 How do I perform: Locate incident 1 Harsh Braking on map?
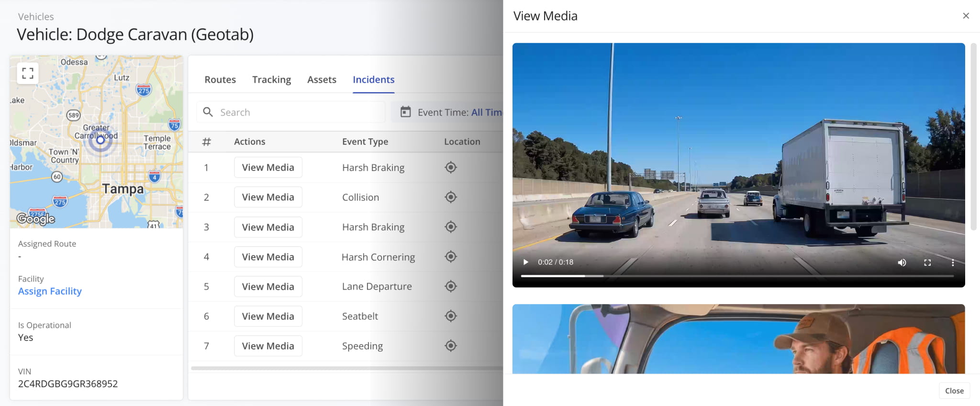pyautogui.click(x=451, y=168)
